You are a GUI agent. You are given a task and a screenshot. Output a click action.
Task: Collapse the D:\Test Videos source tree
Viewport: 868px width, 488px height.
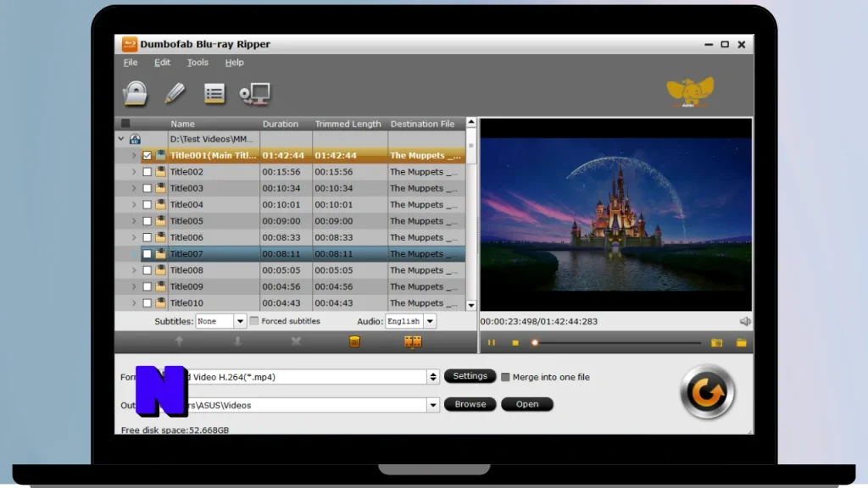tap(121, 139)
